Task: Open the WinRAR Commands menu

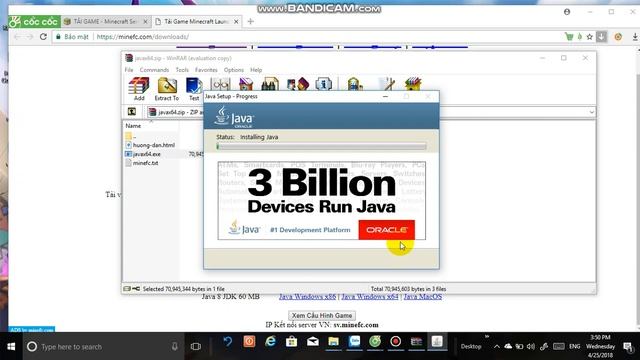Action: pyautogui.click(x=154, y=70)
